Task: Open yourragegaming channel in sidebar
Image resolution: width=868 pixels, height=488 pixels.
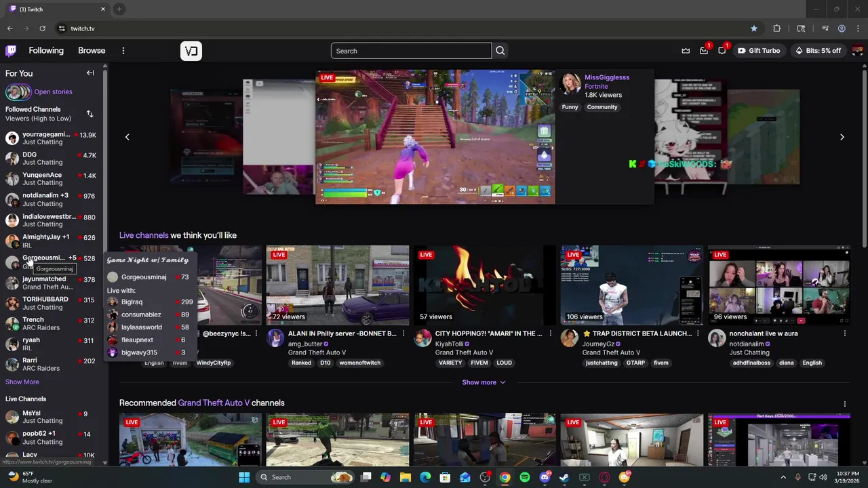Action: pyautogui.click(x=52, y=138)
